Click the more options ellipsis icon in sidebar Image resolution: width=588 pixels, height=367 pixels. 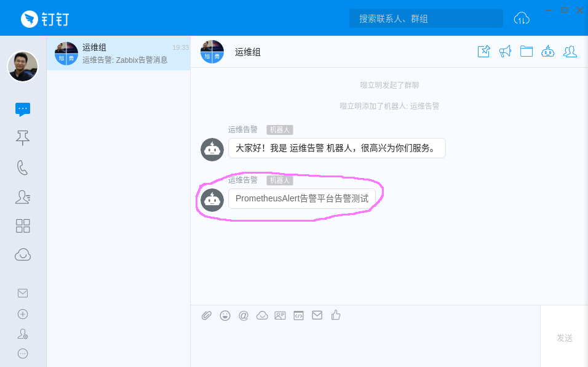(23, 353)
